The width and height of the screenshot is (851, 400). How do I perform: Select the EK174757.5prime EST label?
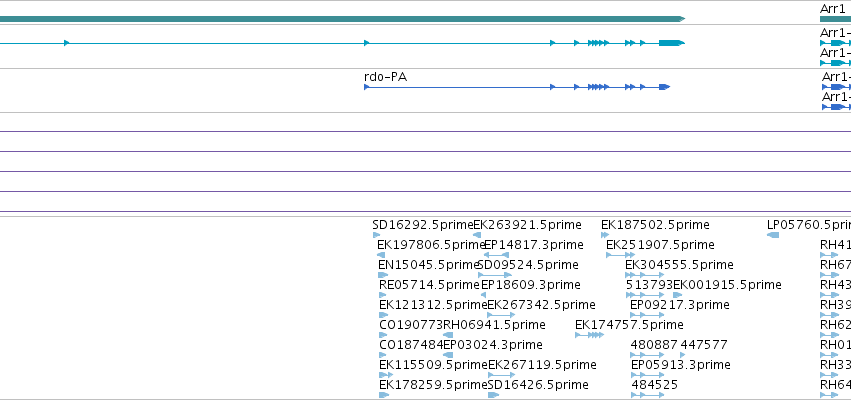point(629,325)
